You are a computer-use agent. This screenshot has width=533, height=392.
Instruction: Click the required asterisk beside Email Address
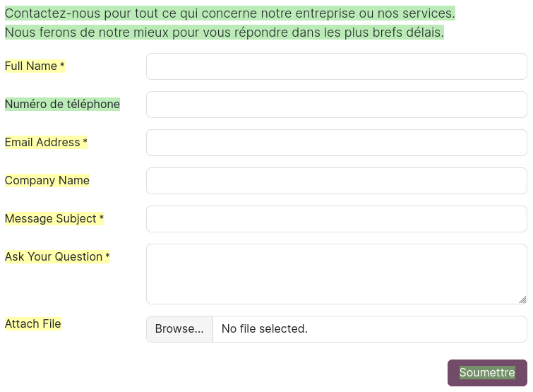(85, 143)
